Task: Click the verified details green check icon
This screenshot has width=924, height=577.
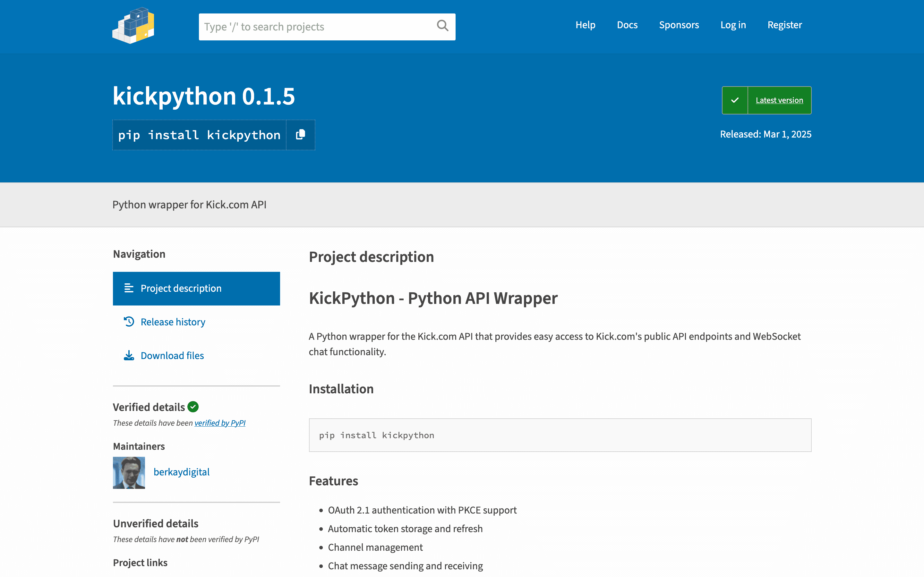Action: [x=193, y=407]
